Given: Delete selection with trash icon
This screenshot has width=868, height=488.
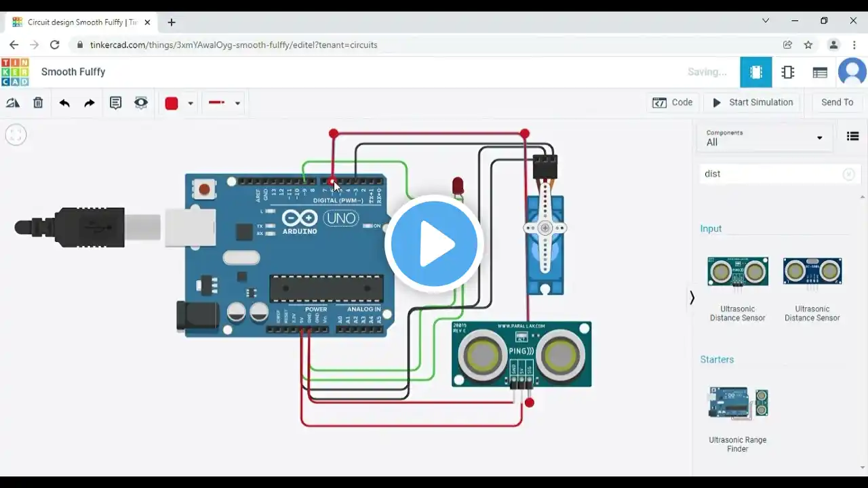Looking at the screenshot, I should coord(38,103).
